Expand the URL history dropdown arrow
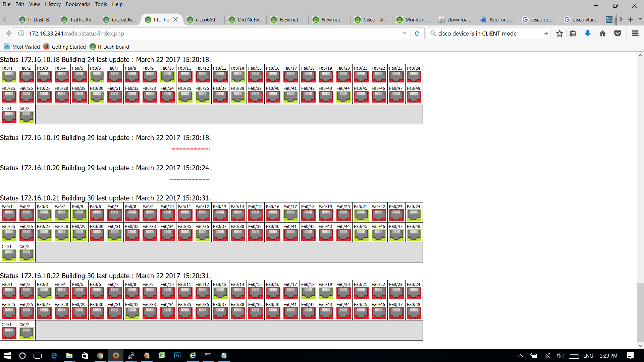Image resolution: width=644 pixels, height=362 pixels. [x=404, y=34]
